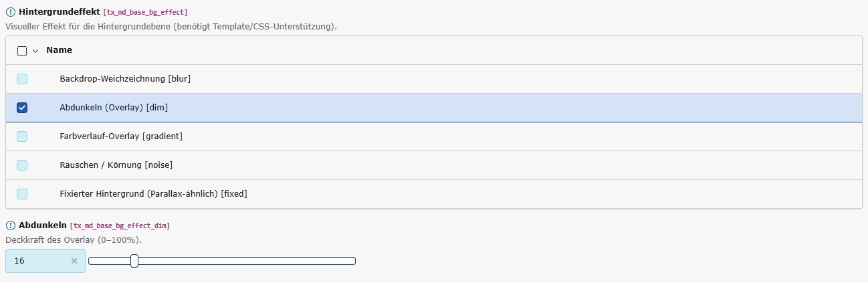Click the info icon beside Hintergrundeffekt
The image size is (868, 283).
coord(11,12)
